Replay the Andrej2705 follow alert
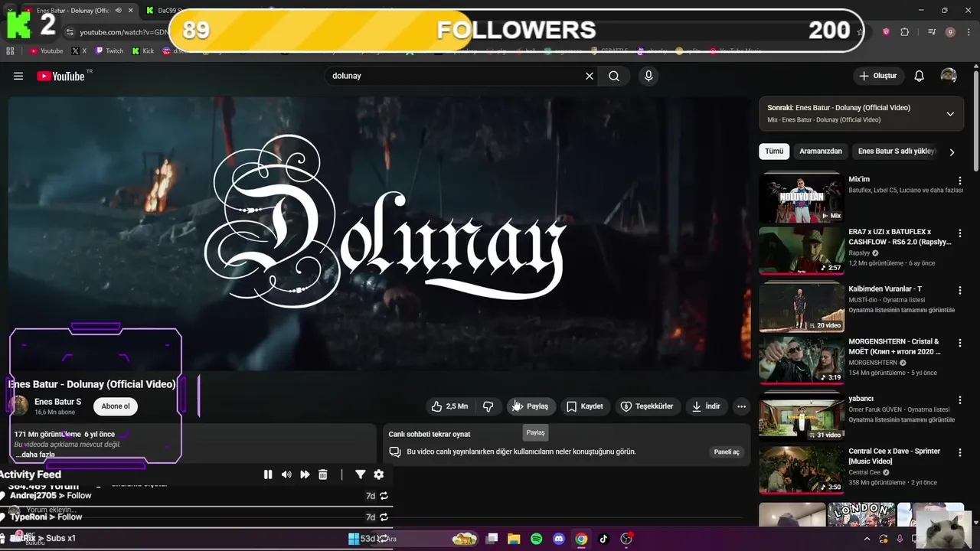980x551 pixels. coord(384,496)
